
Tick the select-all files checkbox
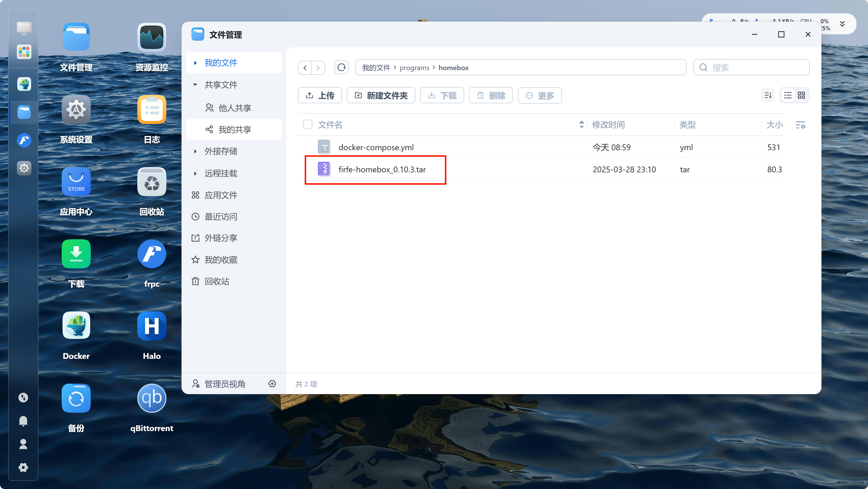[308, 125]
